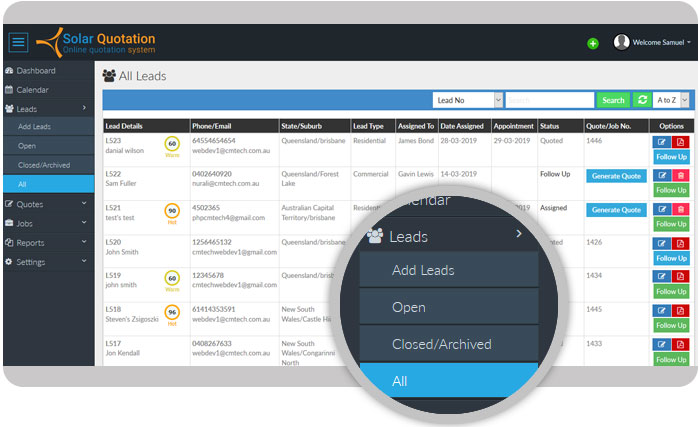This screenshot has width=700, height=427.
Task: Open Calendar in the sidebar
Action: click(x=47, y=90)
